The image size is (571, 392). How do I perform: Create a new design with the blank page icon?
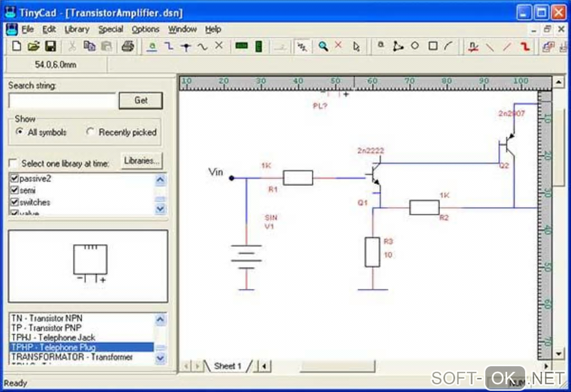point(16,46)
